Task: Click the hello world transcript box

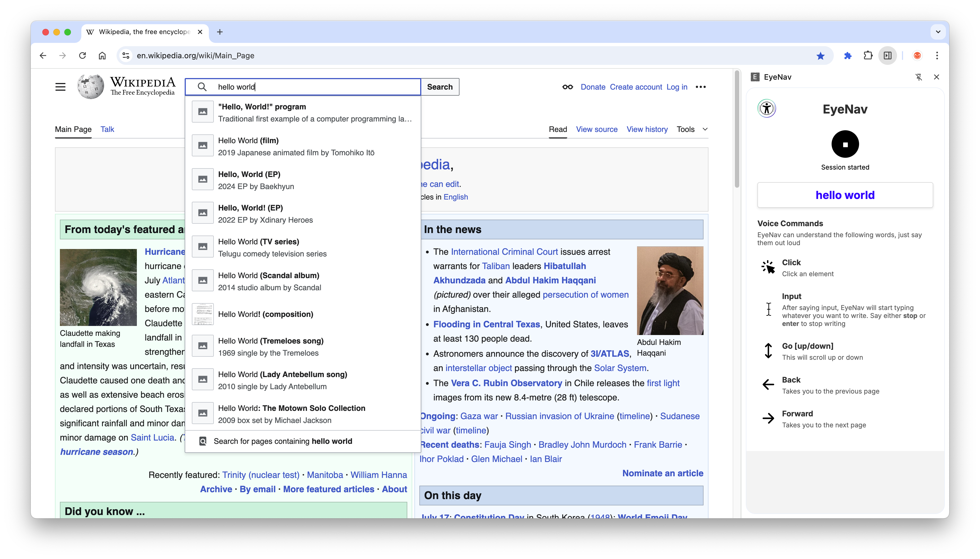Action: (x=845, y=195)
